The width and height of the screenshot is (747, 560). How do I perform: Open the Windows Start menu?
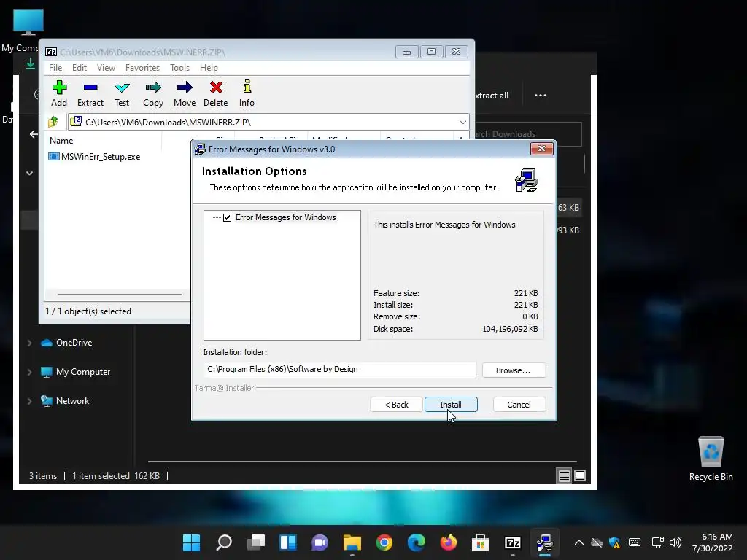click(192, 542)
